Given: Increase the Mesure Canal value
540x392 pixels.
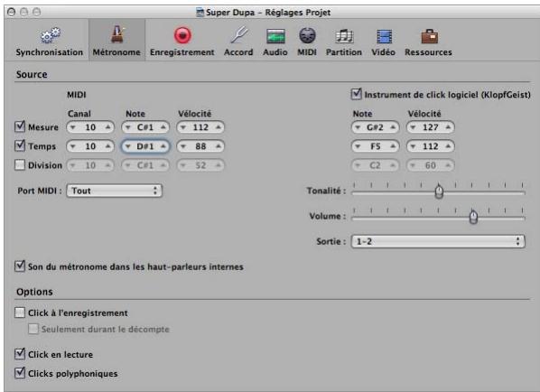Looking at the screenshot, I should [108, 127].
